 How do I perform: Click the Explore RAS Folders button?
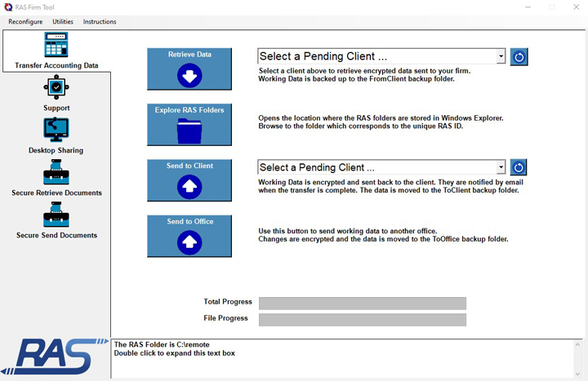(x=189, y=125)
